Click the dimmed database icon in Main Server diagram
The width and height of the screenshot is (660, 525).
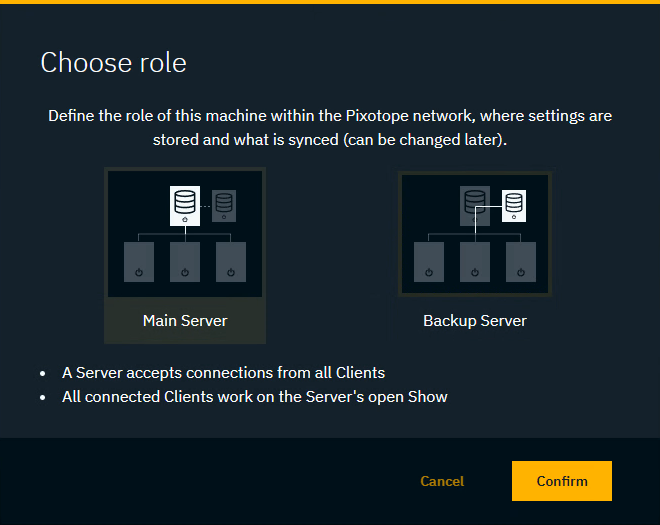tap(224, 205)
